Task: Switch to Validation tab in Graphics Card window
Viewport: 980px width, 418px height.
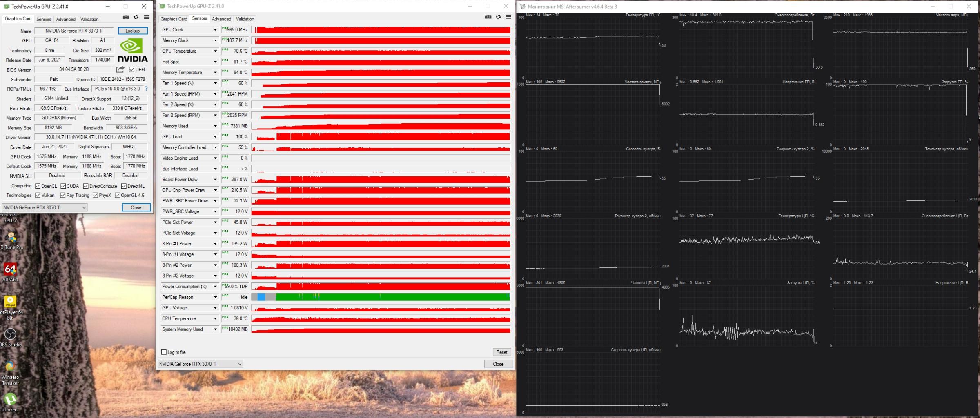Action: coord(89,19)
